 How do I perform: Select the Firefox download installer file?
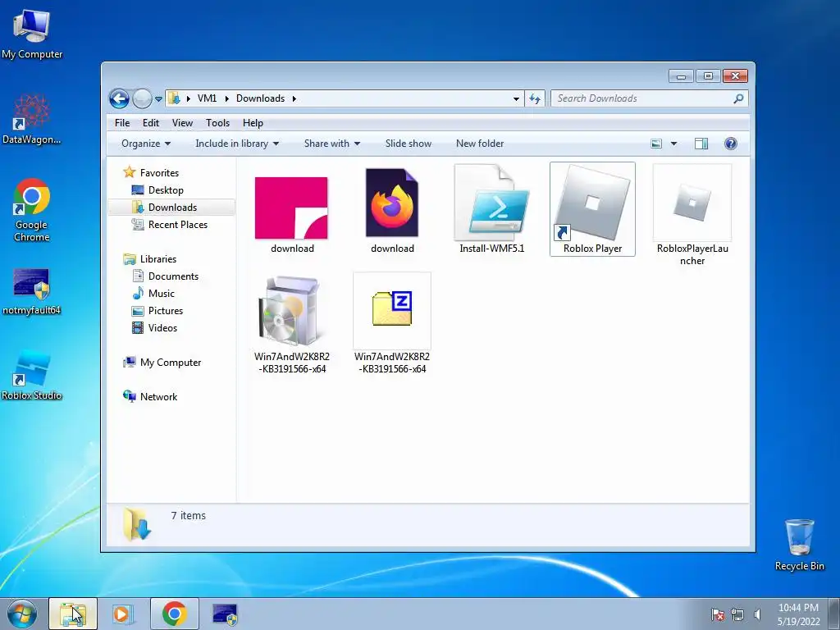(x=392, y=203)
